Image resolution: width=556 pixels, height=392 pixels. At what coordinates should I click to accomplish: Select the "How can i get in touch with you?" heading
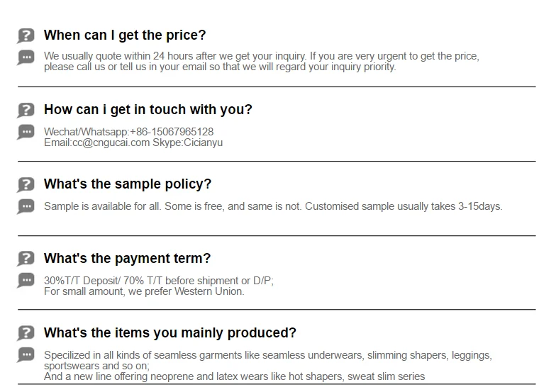pyautogui.click(x=148, y=110)
